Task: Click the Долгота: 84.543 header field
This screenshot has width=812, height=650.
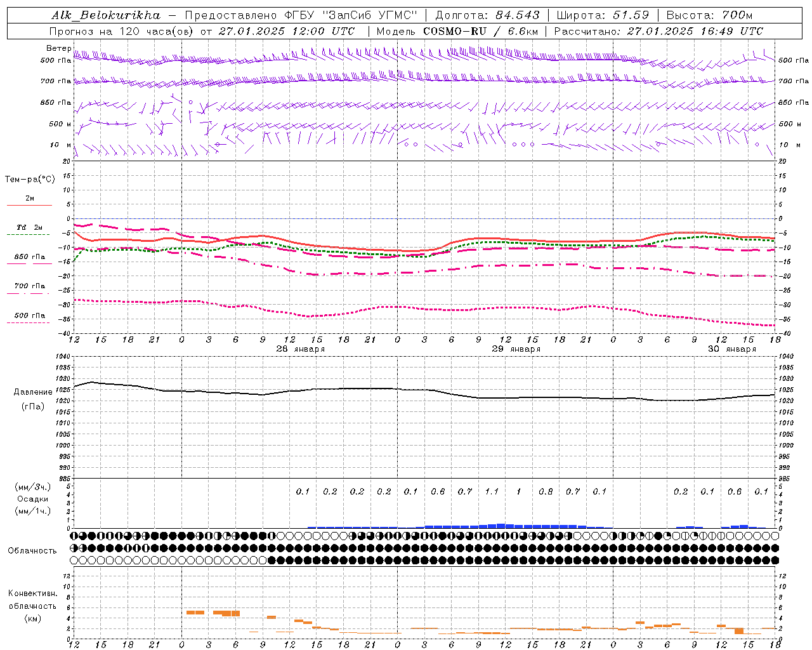Action: [x=487, y=15]
